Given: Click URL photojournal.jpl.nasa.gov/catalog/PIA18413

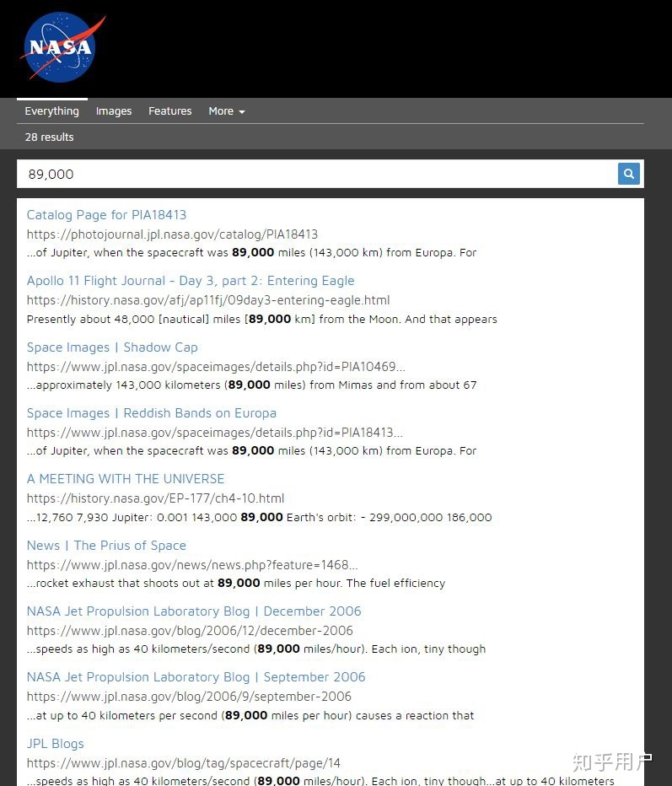Looking at the screenshot, I should point(172,234).
